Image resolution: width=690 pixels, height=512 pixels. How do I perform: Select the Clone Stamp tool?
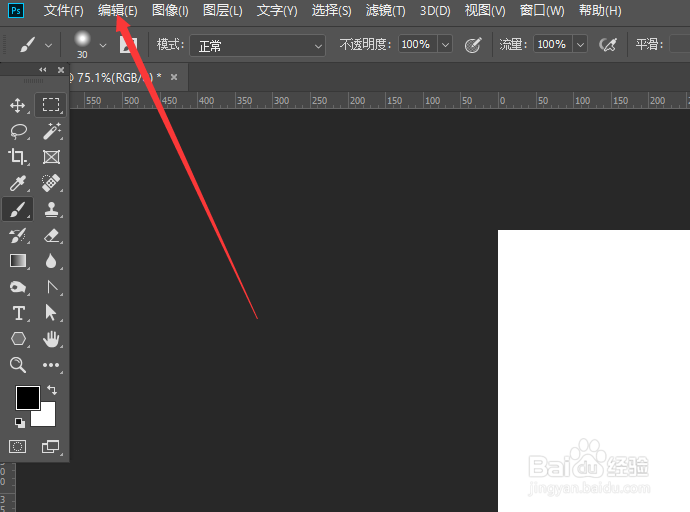(51, 209)
